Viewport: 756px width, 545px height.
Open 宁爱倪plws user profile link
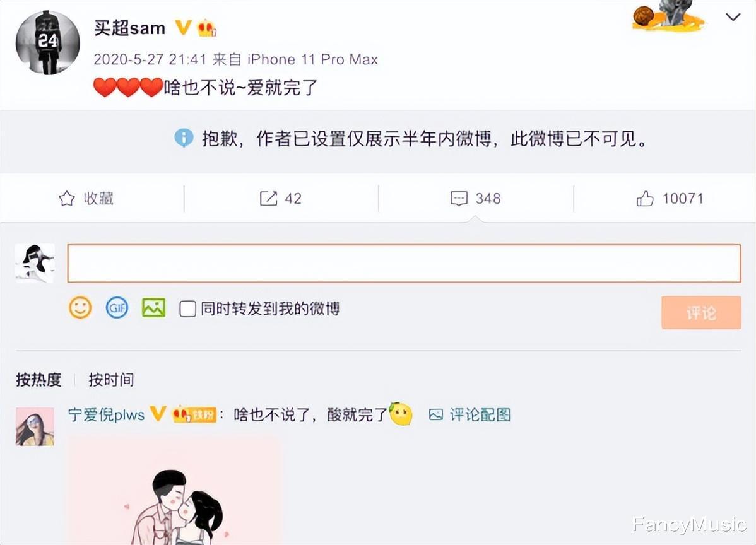107,414
